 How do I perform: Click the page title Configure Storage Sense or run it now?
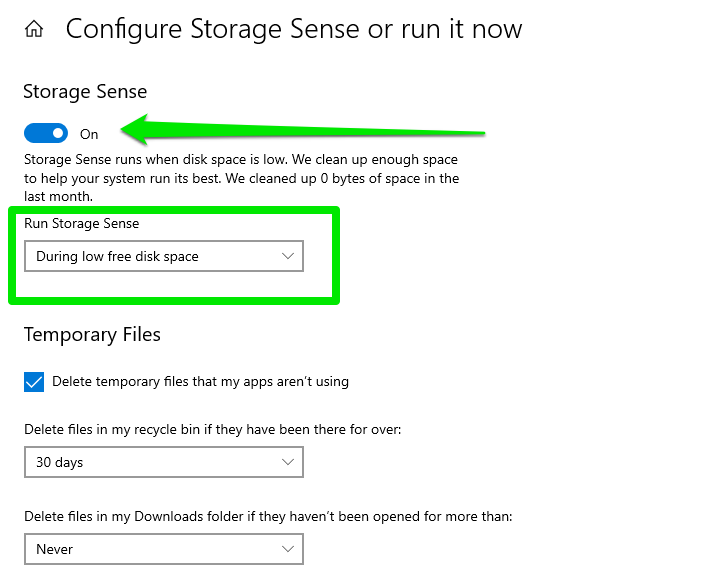tap(294, 29)
